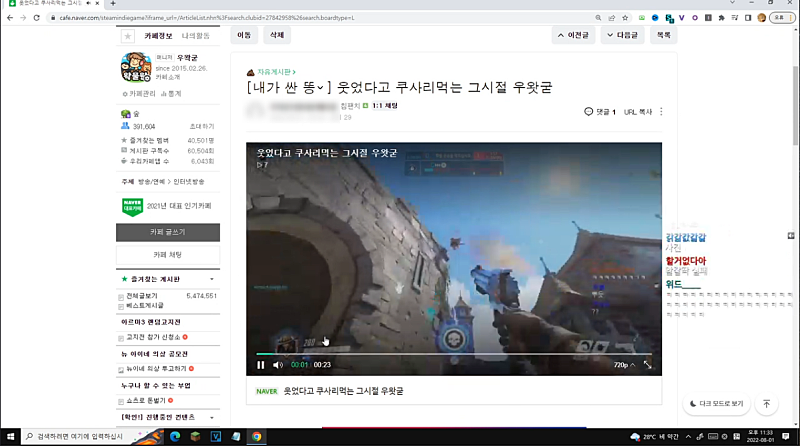This screenshot has height=446, width=800.
Task: Go to previous post with 이전글
Action: click(573, 35)
